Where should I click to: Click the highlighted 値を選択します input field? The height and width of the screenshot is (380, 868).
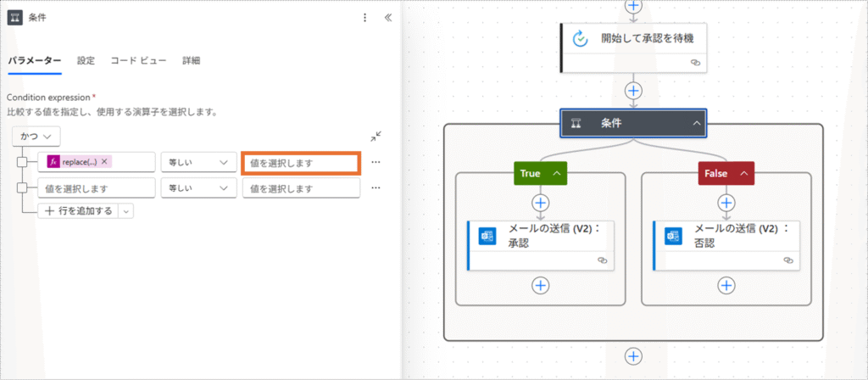coord(301,163)
